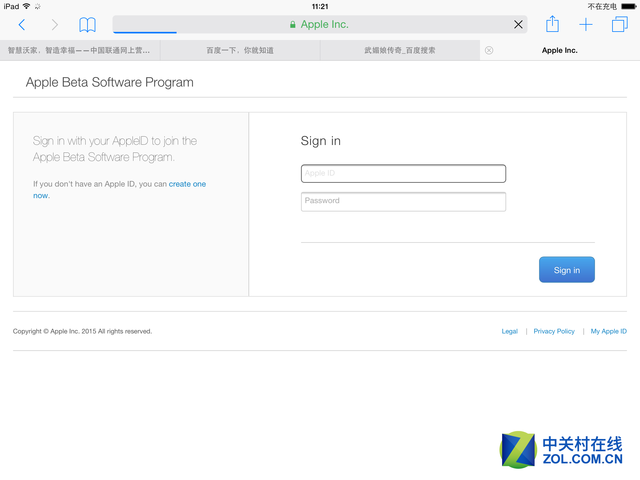
Task: Focus the Password input field
Action: 403,202
